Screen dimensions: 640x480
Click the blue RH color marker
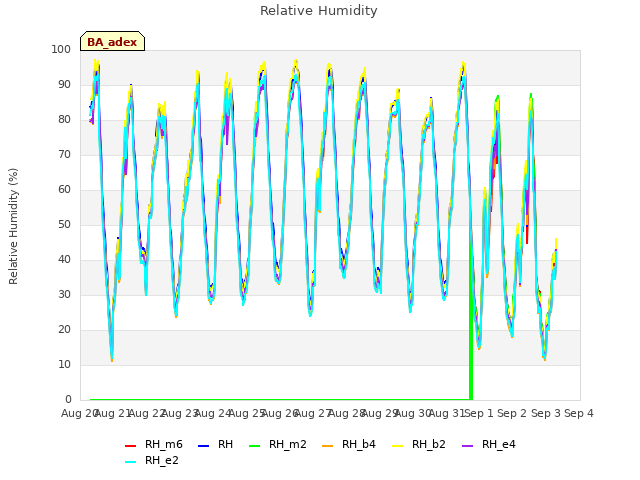203,446
